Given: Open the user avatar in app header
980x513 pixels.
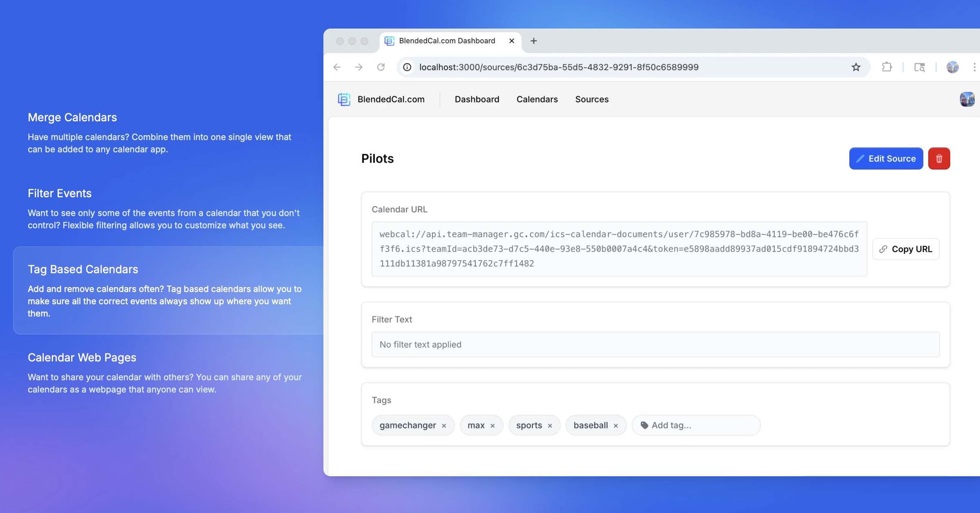Looking at the screenshot, I should point(967,99).
